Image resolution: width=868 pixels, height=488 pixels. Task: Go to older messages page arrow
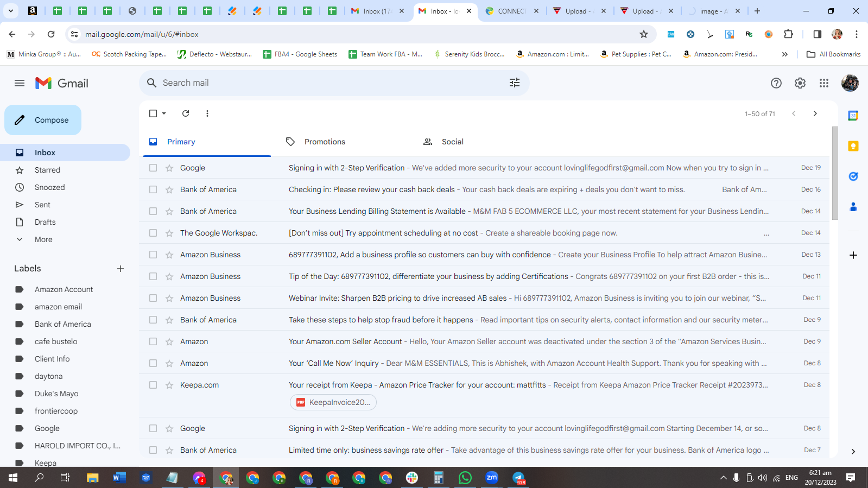(x=815, y=113)
